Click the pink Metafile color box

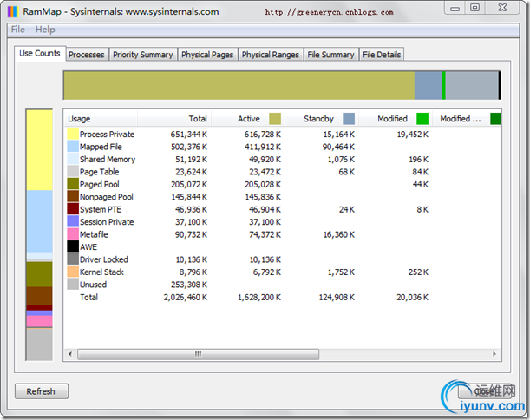click(x=73, y=234)
